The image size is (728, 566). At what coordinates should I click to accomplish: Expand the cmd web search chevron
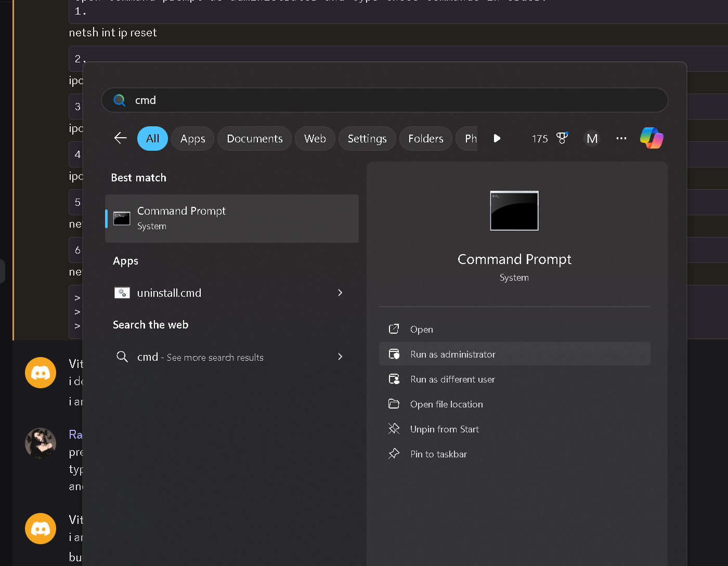tap(340, 357)
